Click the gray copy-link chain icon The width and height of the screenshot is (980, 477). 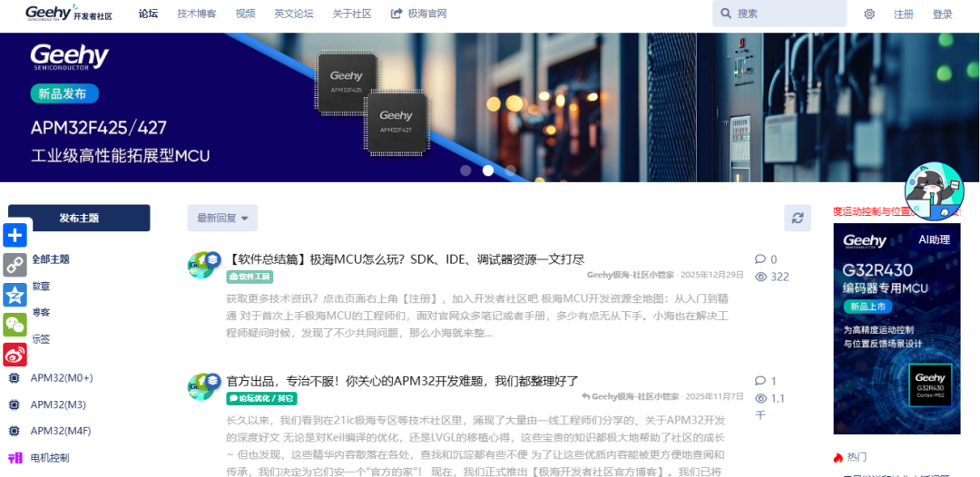point(15,265)
